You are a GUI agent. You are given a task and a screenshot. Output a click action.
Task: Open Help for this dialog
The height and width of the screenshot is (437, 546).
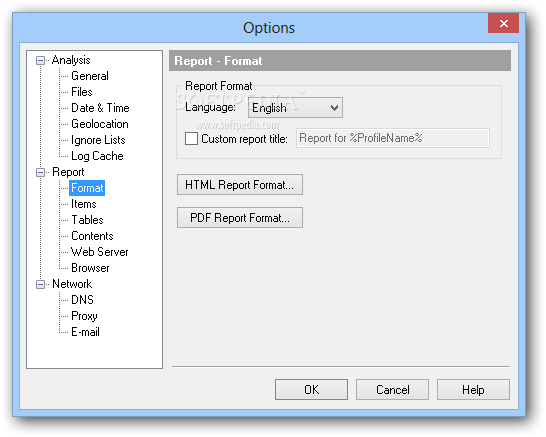(x=473, y=390)
